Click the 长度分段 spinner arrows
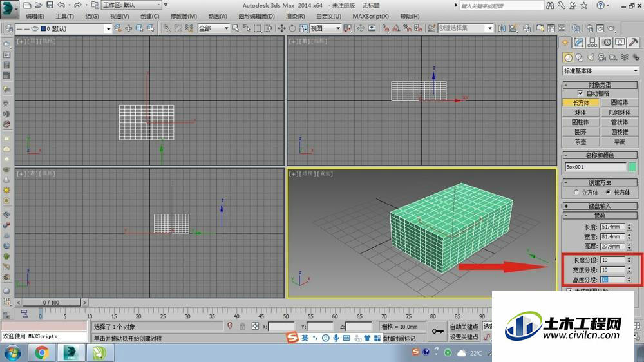The height and width of the screenshot is (362, 644). pyautogui.click(x=629, y=260)
